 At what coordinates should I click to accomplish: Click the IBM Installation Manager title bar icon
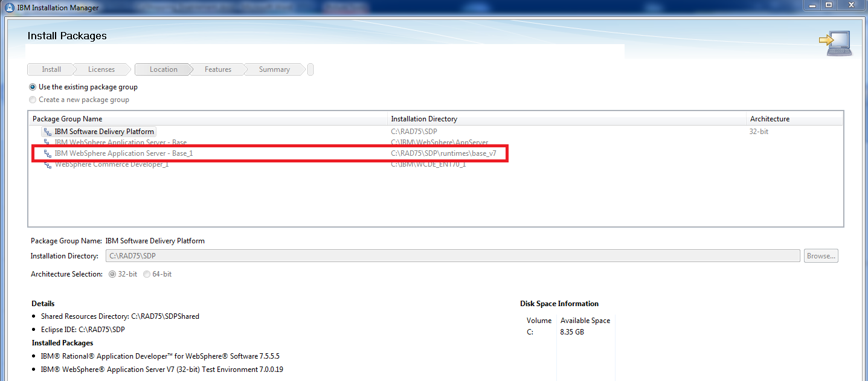tap(10, 8)
